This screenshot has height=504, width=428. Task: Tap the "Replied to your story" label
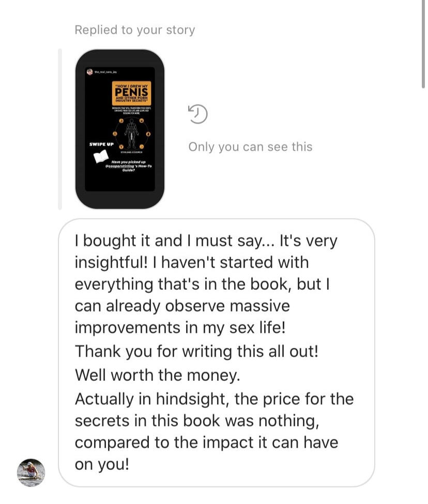[135, 30]
